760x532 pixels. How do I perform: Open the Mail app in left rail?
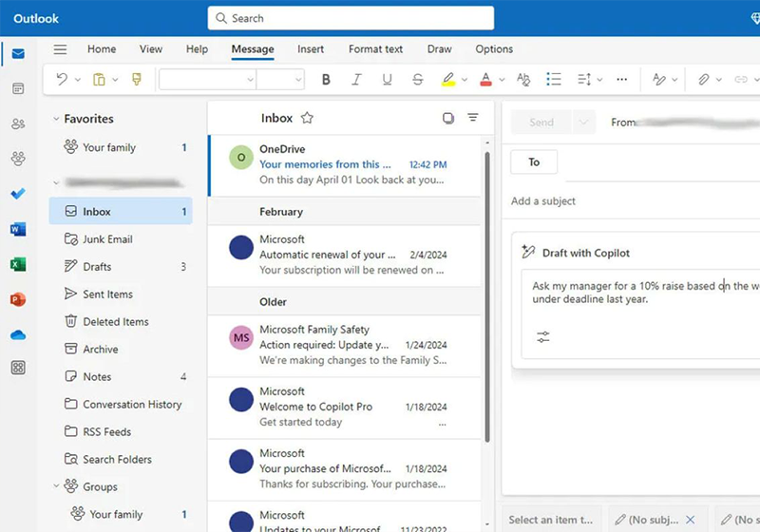pyautogui.click(x=18, y=53)
